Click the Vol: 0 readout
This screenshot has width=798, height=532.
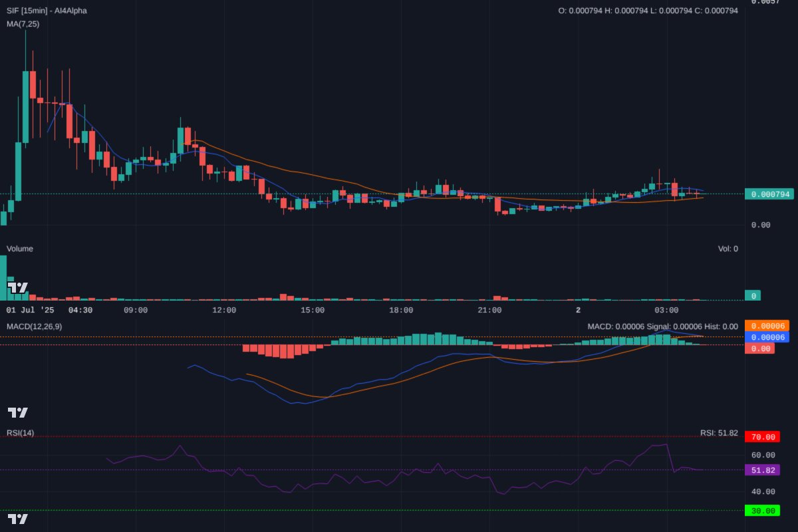point(728,249)
